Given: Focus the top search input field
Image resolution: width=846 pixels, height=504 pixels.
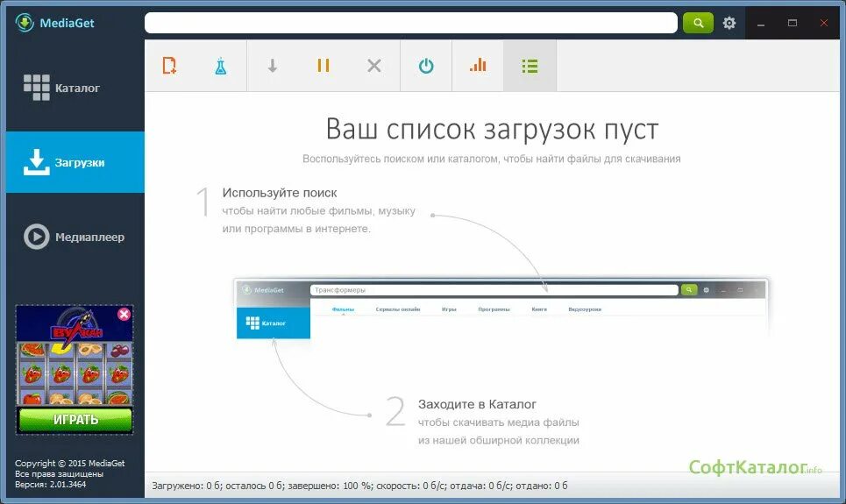Looking at the screenshot, I should [411, 23].
